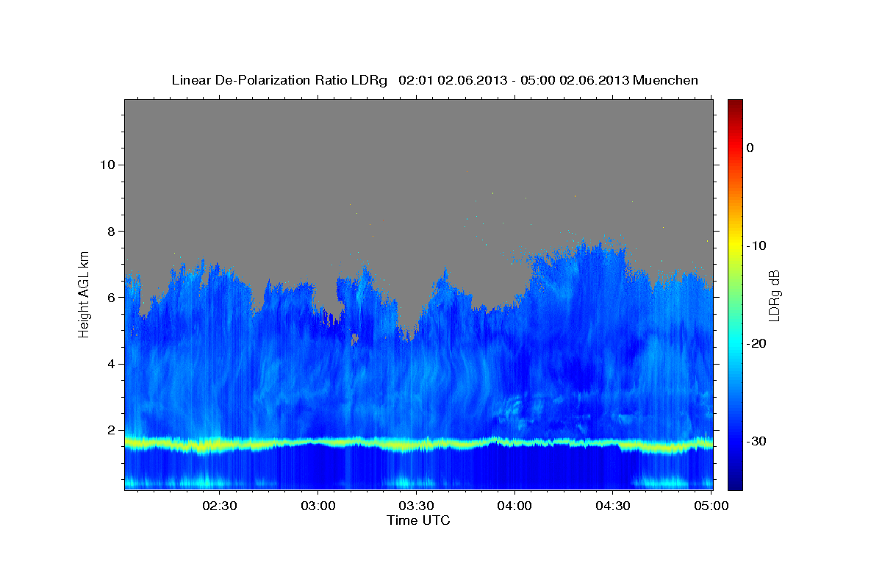
Task: Click the colorbar value 0
Action: click(x=750, y=148)
